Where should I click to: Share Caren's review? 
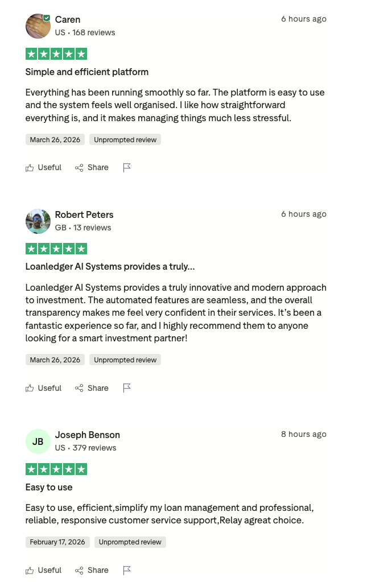click(92, 168)
